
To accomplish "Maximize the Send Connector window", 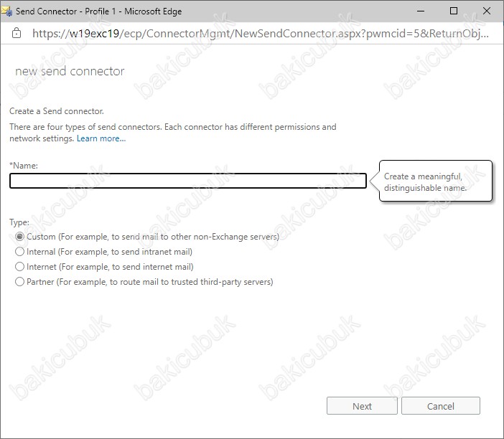I will (454, 11).
